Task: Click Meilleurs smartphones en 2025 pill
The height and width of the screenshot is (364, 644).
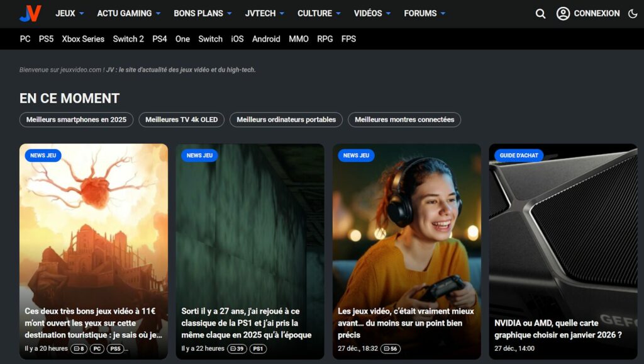Action: click(x=77, y=120)
